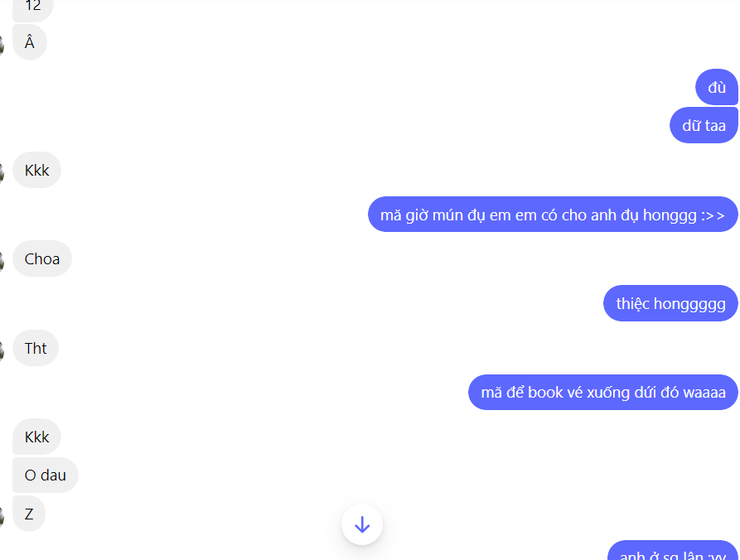Select the first 'Kkk' received message
The width and height of the screenshot is (740, 560).
(x=36, y=170)
